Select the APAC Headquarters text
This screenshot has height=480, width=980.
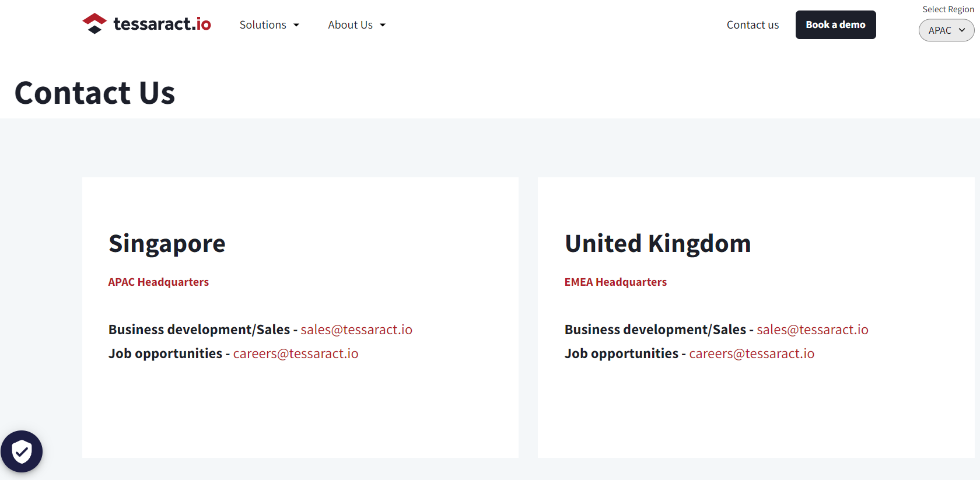point(159,282)
